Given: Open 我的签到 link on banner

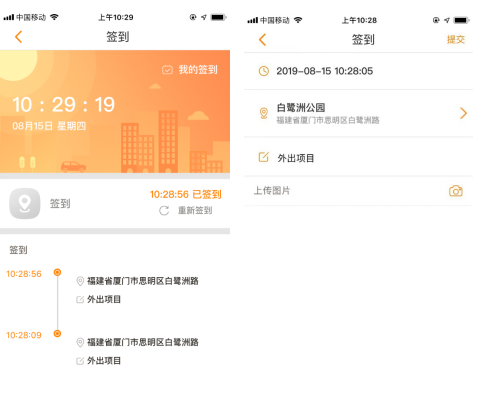Looking at the screenshot, I should pos(198,70).
